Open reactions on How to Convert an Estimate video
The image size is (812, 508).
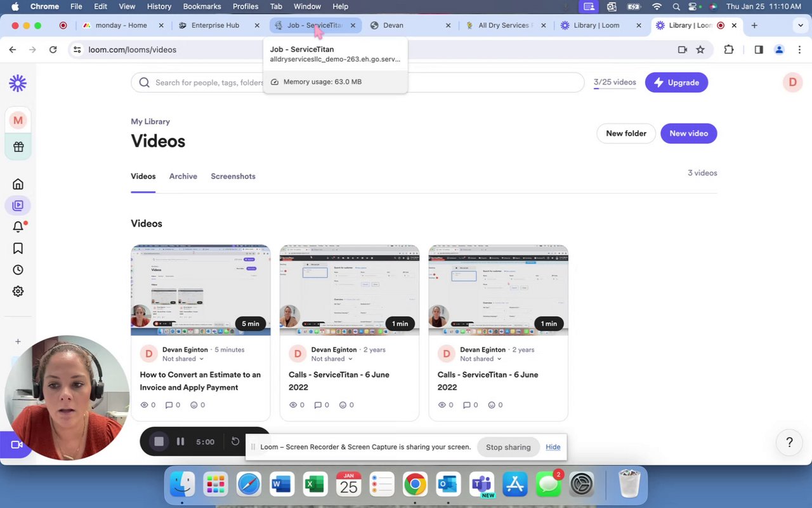198,404
